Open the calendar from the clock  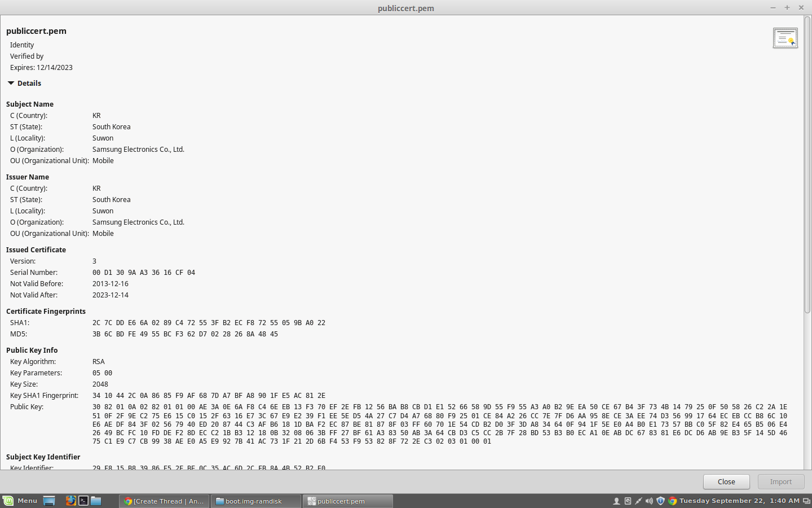pyautogui.click(x=739, y=501)
